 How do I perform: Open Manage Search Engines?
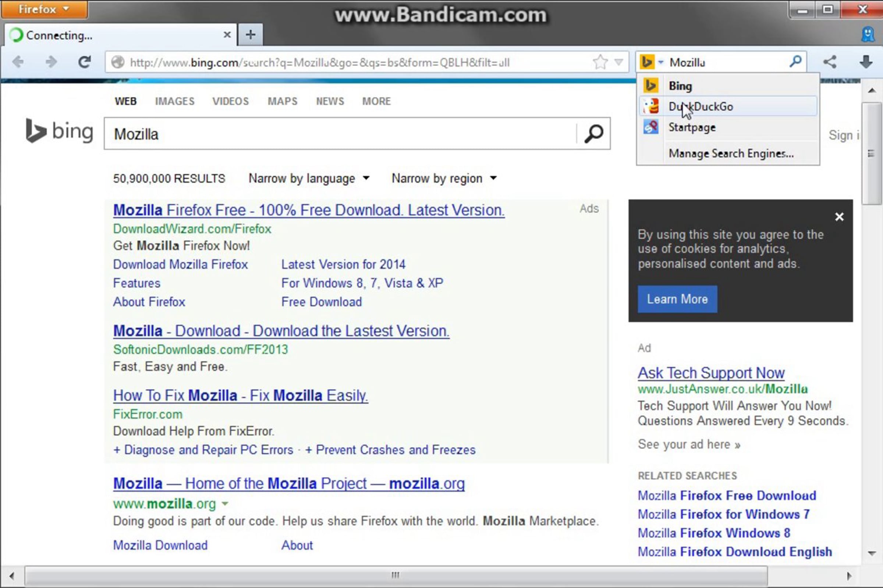coord(731,153)
